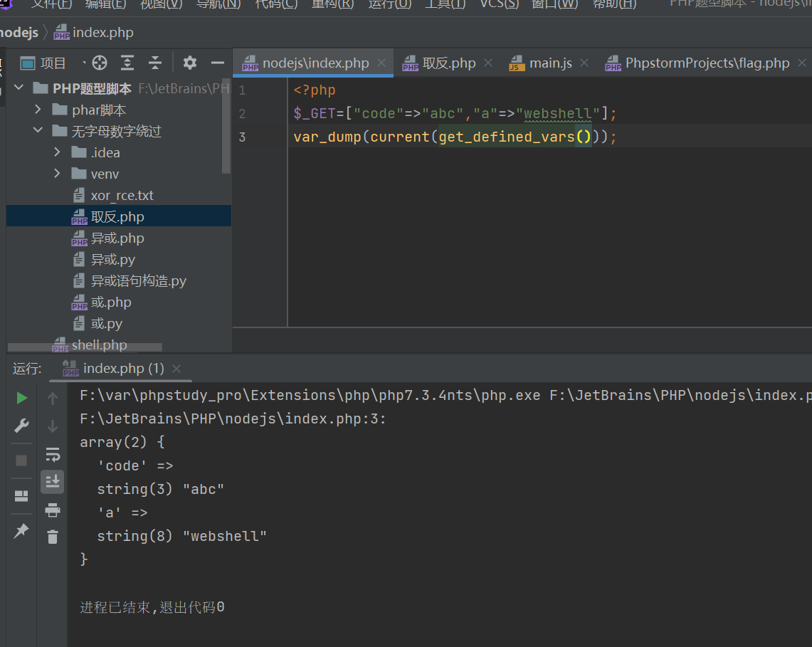This screenshot has width=812, height=647.
Task: Click index.php in the breadcrumb bar
Action: click(94, 32)
